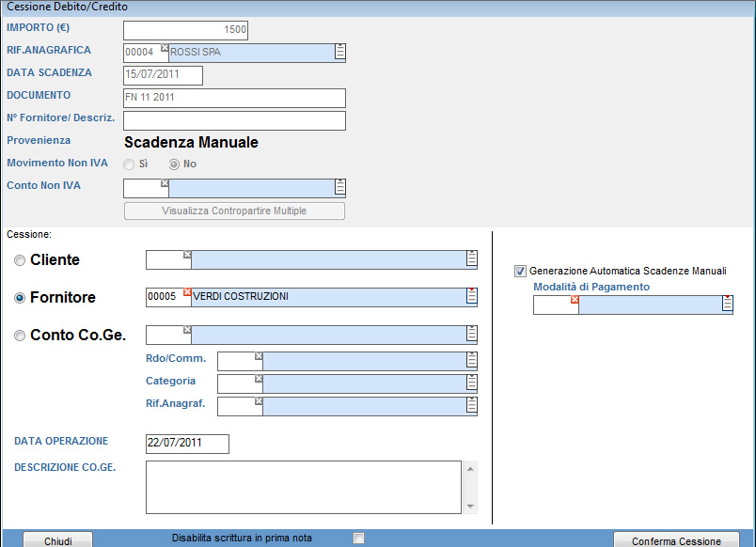
Task: Click the clear X icon in Categoria field
Action: (259, 379)
